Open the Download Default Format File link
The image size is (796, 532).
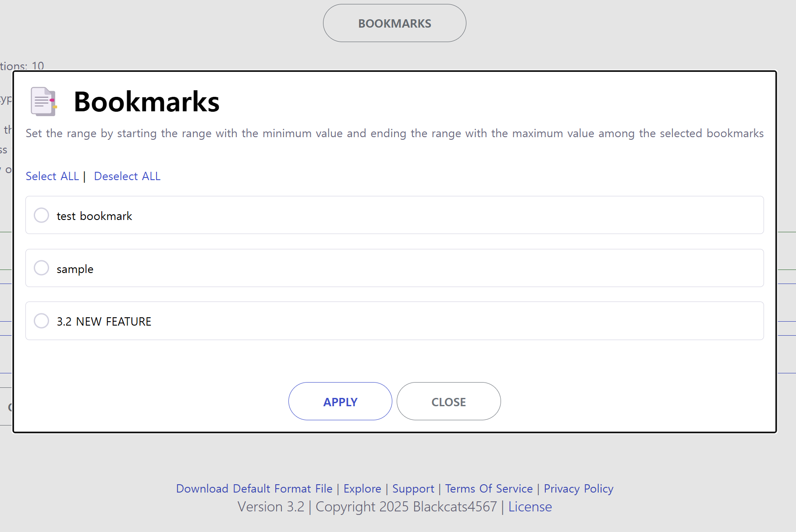point(254,489)
